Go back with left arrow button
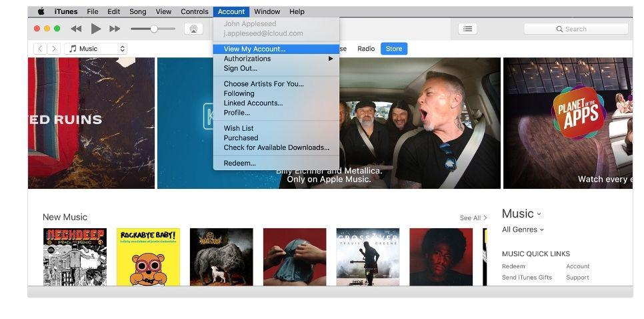 (x=40, y=49)
